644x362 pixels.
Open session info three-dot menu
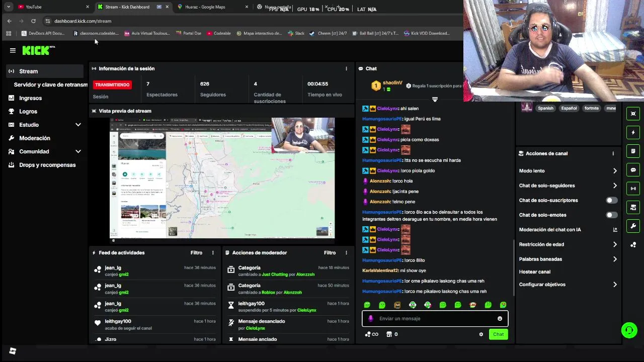coord(346,68)
